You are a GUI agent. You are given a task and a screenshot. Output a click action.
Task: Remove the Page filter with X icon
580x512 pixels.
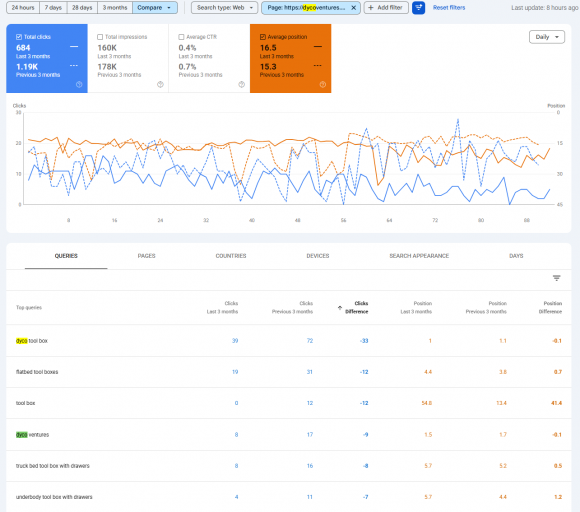[353, 8]
